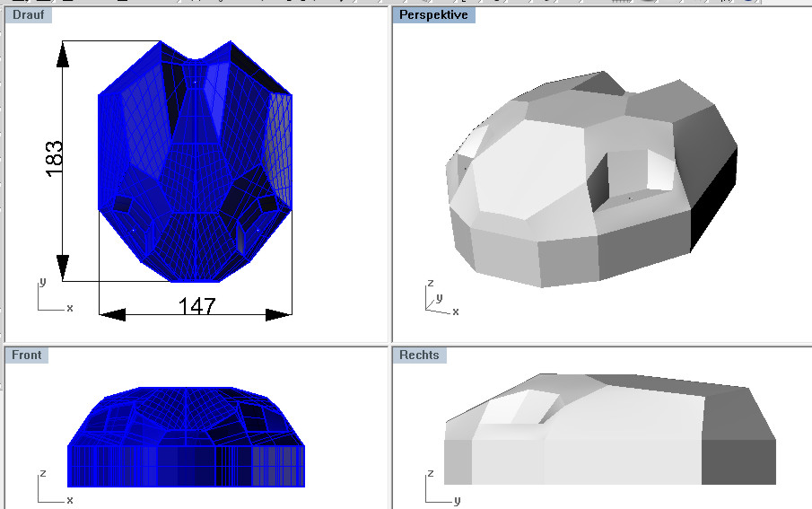Screen dimensions: 812x509
Task: Click the Drauf viewport title
Action: [27, 14]
